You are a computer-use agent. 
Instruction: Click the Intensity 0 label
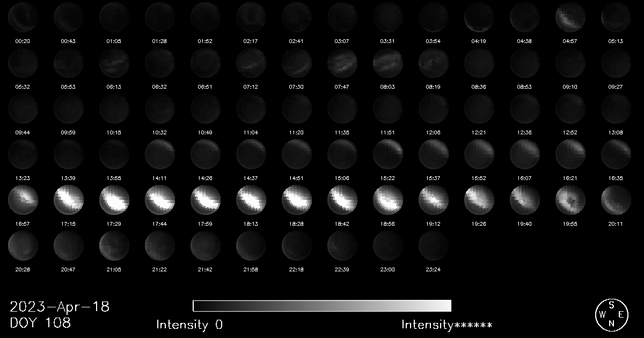coord(189,325)
